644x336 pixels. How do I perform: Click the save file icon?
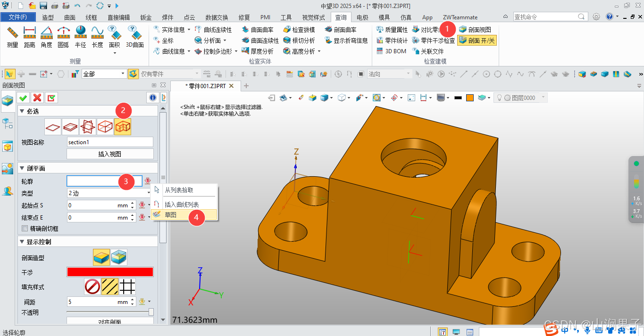43,6
